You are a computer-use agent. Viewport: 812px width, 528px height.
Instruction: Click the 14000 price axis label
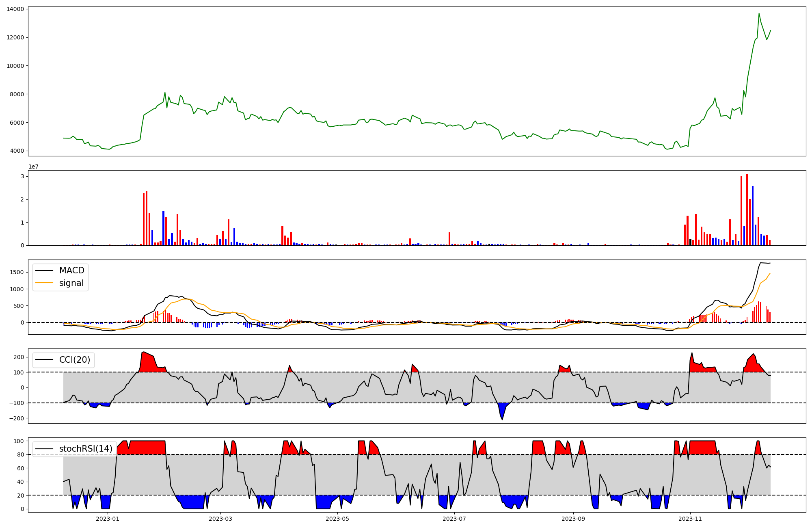click(15, 9)
